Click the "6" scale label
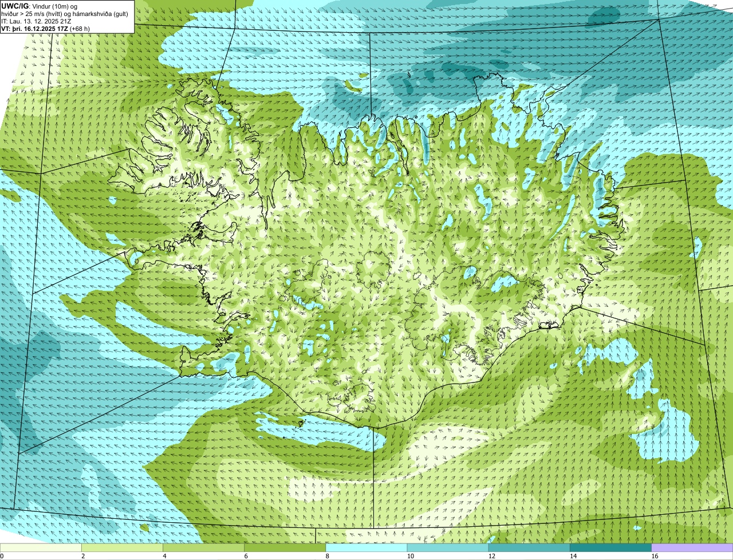The height and width of the screenshot is (560, 733). pos(246,556)
